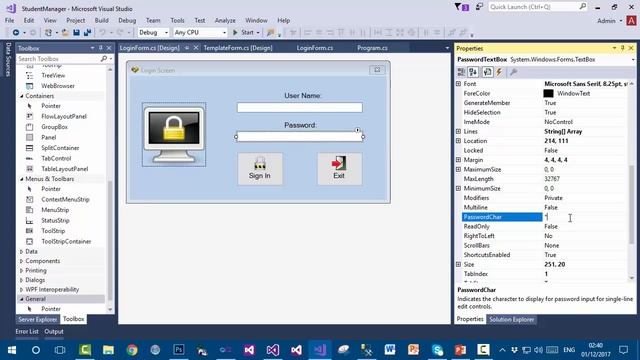Image resolution: width=640 pixels, height=360 pixels.
Task: Collapse the Containers toolbox group
Action: (x=22, y=96)
